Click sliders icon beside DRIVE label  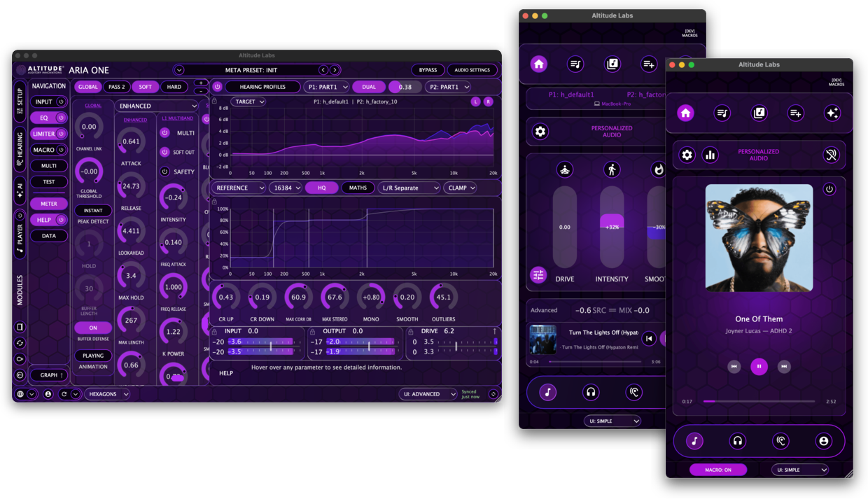(x=538, y=275)
